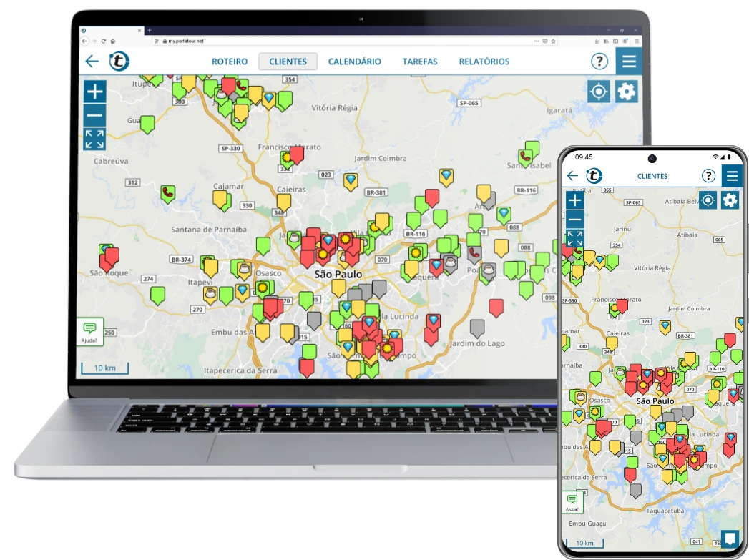Zoom out on the phone map

click(x=574, y=220)
